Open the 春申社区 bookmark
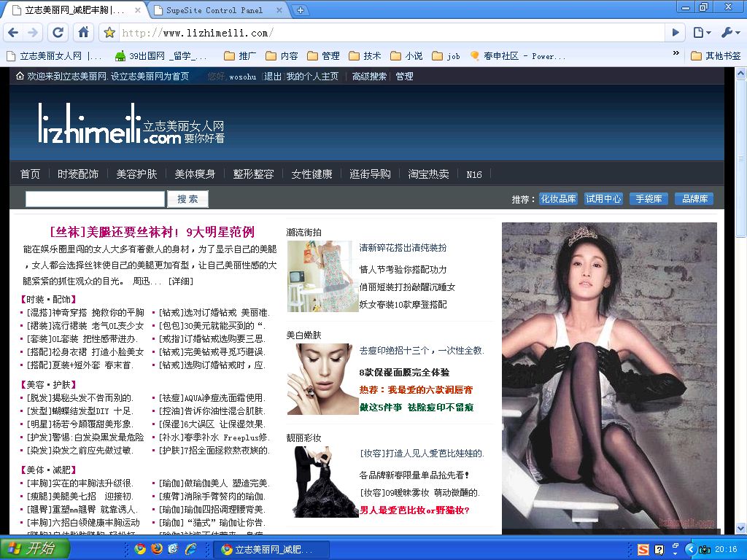The height and width of the screenshot is (560, 747). (517, 56)
